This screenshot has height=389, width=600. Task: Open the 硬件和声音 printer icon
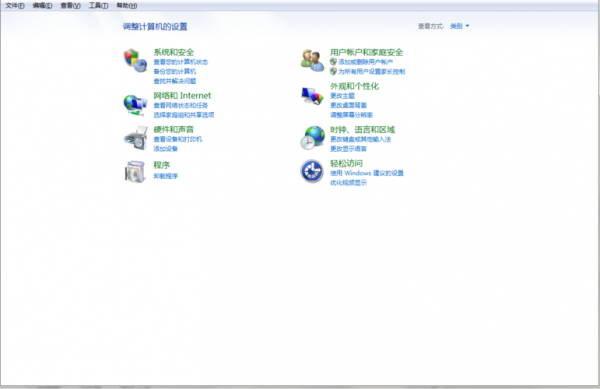tap(136, 138)
